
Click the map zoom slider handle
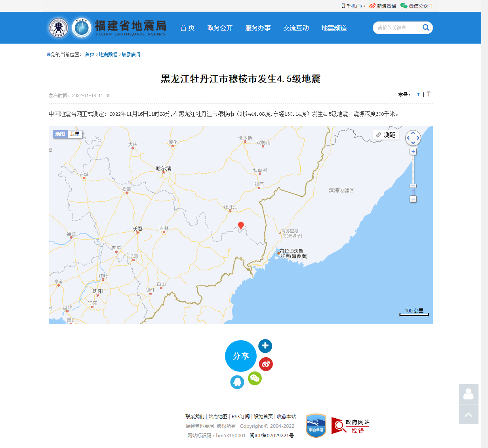[413, 186]
